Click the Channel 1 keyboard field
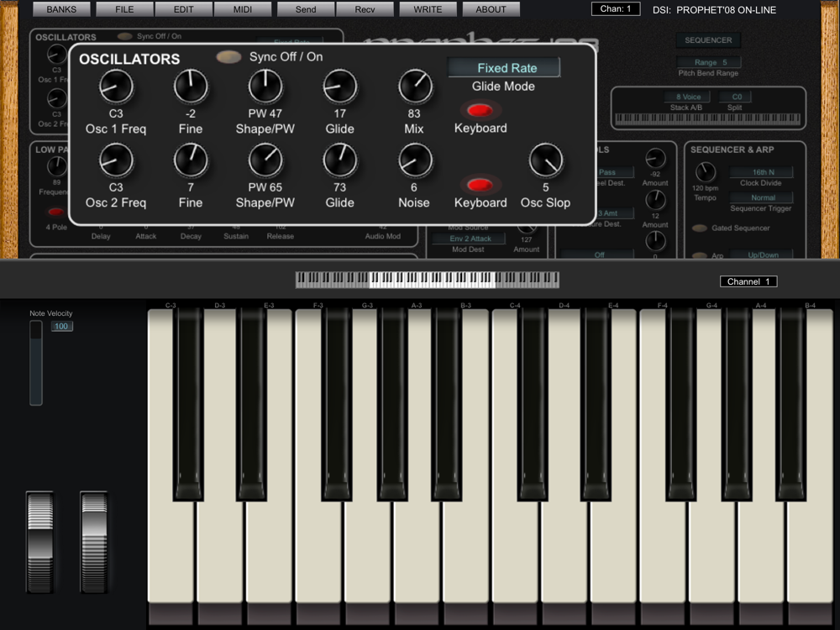This screenshot has width=840, height=630. pos(748,281)
